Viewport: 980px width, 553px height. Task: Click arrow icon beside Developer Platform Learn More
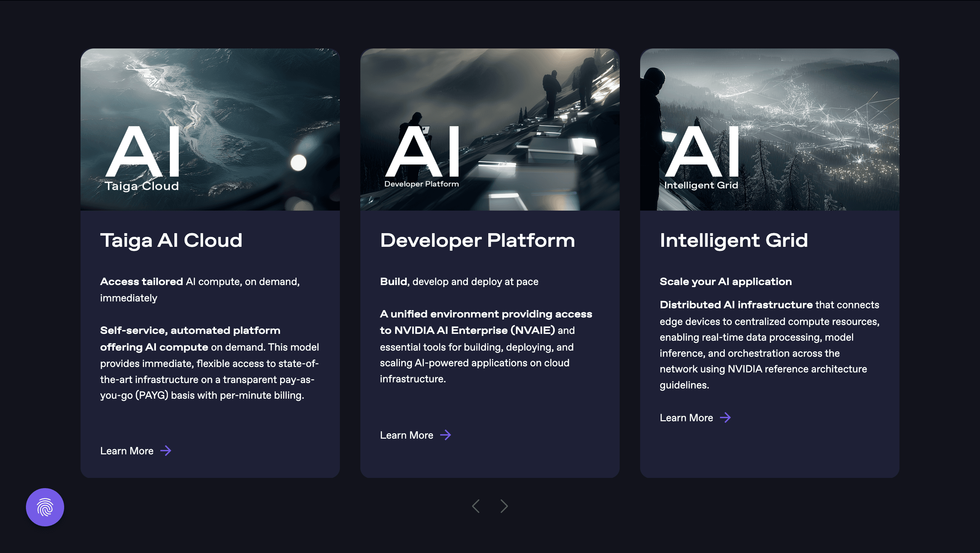point(446,435)
